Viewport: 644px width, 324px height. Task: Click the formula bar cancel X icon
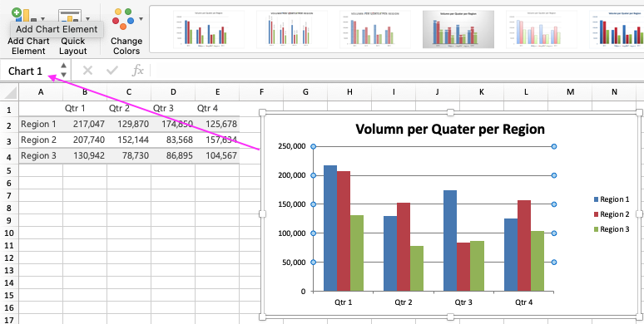point(87,71)
